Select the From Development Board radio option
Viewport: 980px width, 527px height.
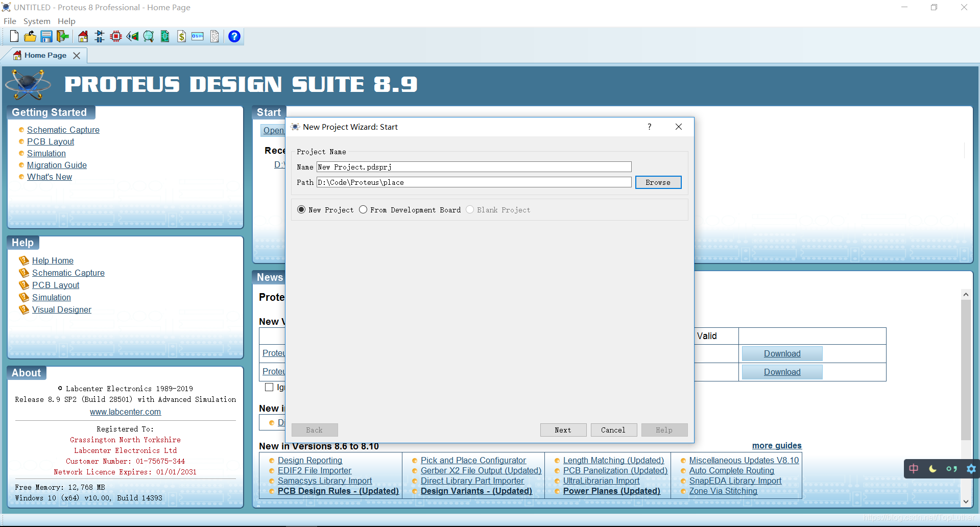[x=363, y=210]
